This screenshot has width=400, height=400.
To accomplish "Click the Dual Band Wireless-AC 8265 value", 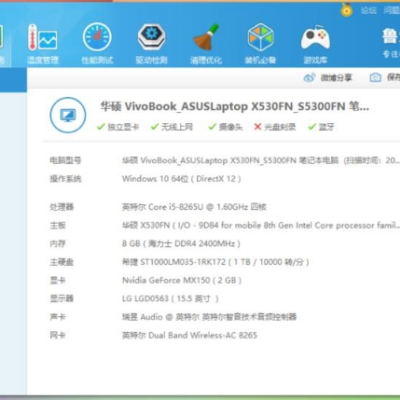I will tap(189, 335).
